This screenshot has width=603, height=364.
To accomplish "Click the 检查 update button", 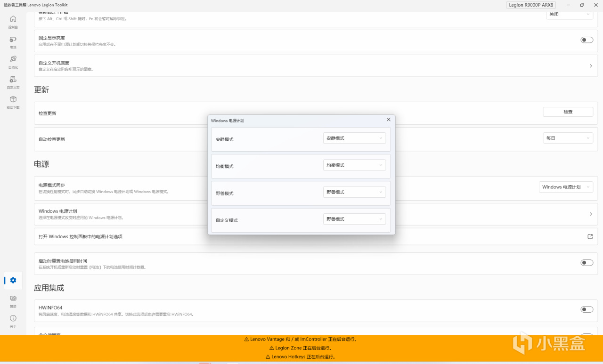I will pos(568,112).
